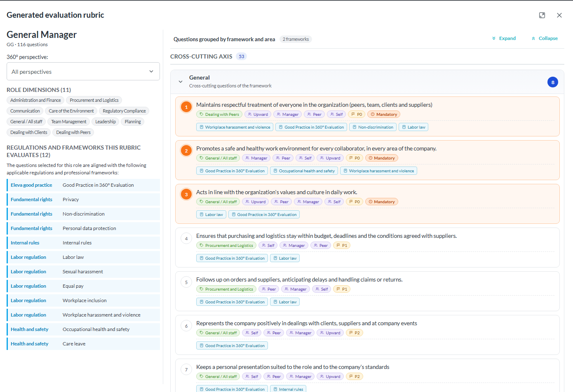Open the rubric in fullscreen view
Screen dimensions: 573x392
pyautogui.click(x=542, y=15)
